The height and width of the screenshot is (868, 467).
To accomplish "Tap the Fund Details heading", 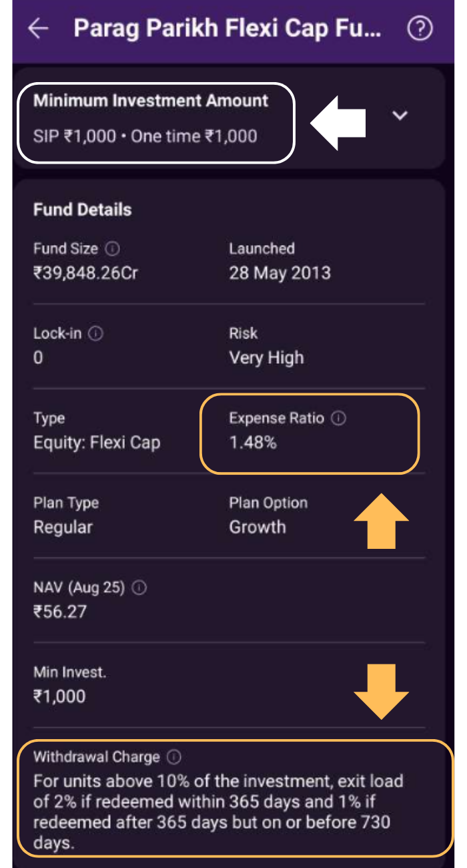I will pyautogui.click(x=82, y=210).
